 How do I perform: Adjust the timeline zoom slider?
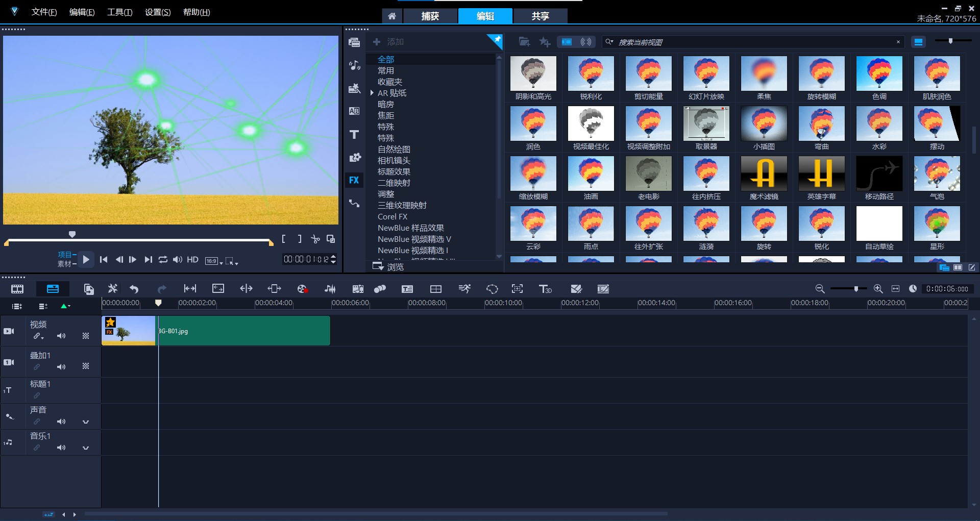pyautogui.click(x=856, y=289)
